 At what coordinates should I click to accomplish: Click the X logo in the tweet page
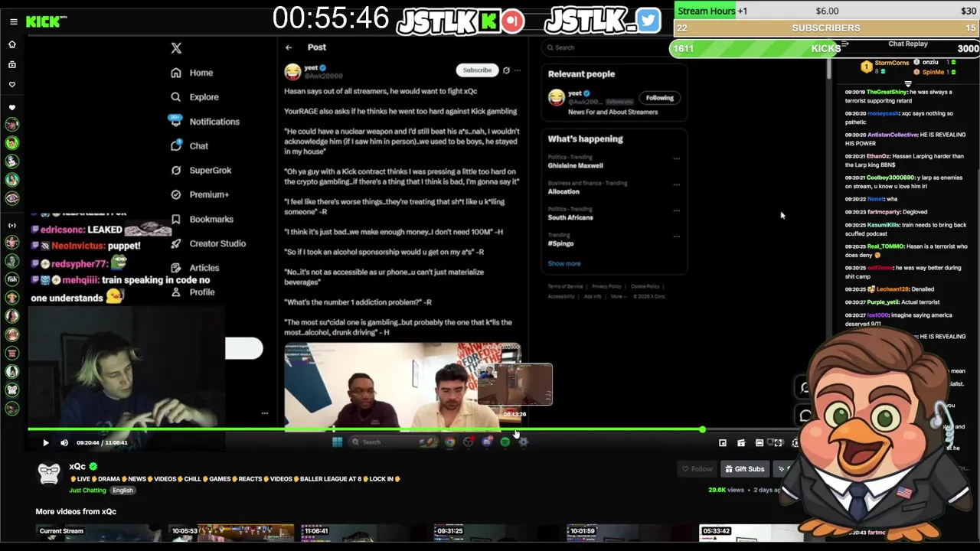176,47
